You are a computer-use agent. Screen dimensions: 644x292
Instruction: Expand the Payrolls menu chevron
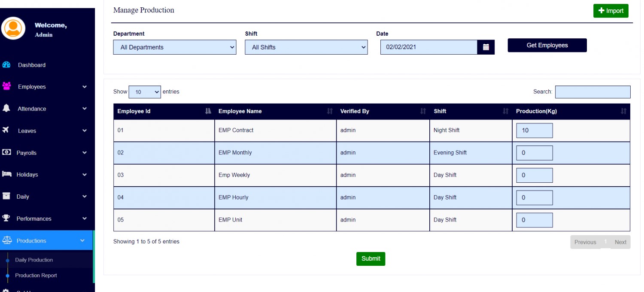85,153
